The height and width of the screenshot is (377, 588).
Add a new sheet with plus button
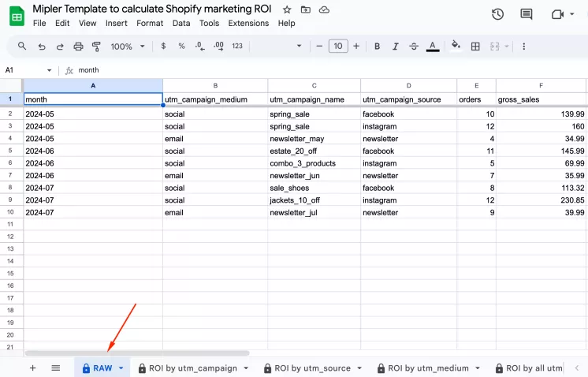click(32, 368)
